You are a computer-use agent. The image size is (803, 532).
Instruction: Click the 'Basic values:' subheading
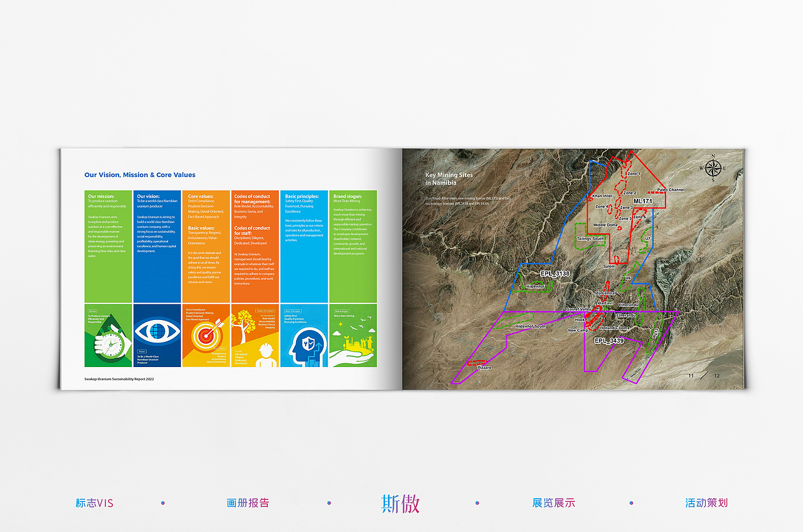tap(201, 228)
